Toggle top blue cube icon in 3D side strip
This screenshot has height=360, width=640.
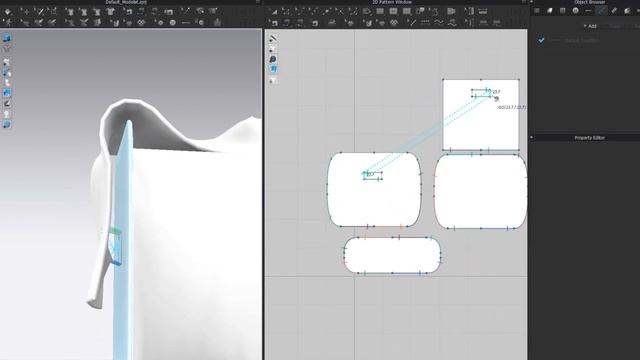pyautogui.click(x=7, y=38)
